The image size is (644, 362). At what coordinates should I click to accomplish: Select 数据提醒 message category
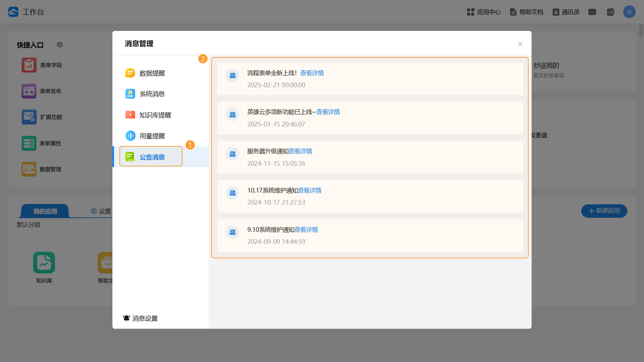pyautogui.click(x=160, y=73)
